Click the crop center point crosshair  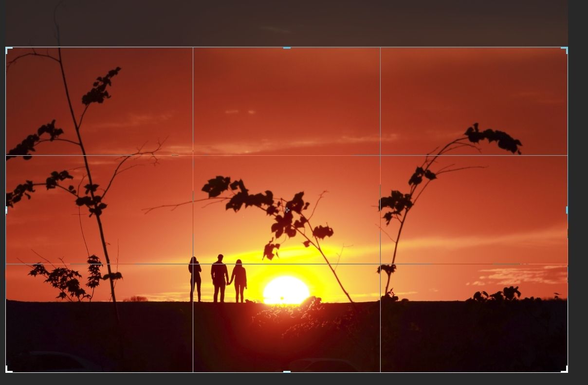[x=287, y=210]
